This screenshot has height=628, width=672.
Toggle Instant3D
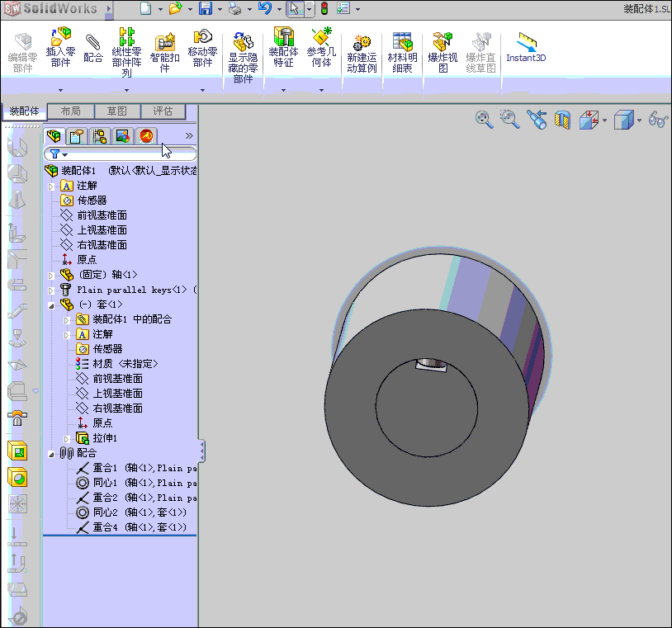click(x=526, y=47)
